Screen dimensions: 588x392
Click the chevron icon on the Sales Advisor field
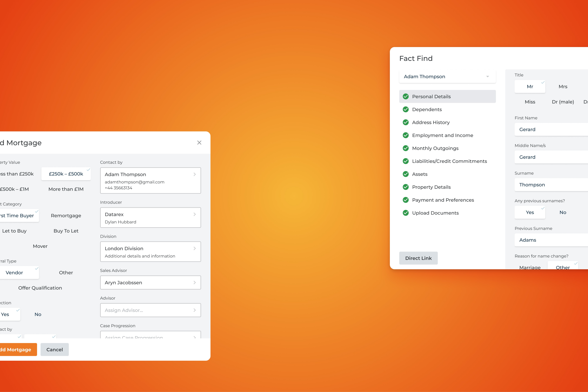pyautogui.click(x=194, y=282)
